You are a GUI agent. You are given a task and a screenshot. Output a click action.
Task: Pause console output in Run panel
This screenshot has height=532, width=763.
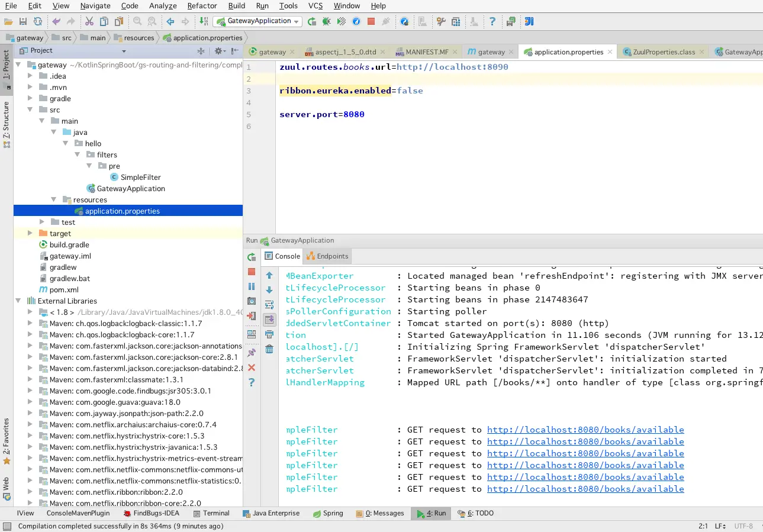[252, 286]
